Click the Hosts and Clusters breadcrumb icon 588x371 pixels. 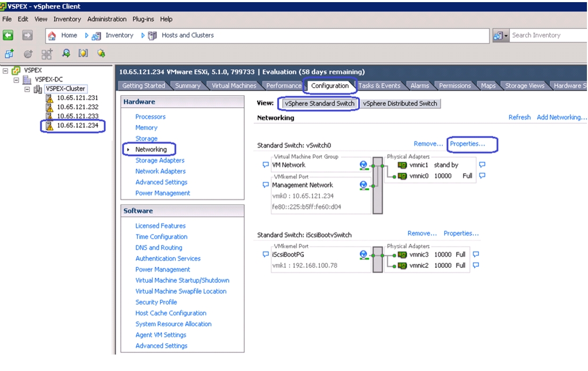152,36
